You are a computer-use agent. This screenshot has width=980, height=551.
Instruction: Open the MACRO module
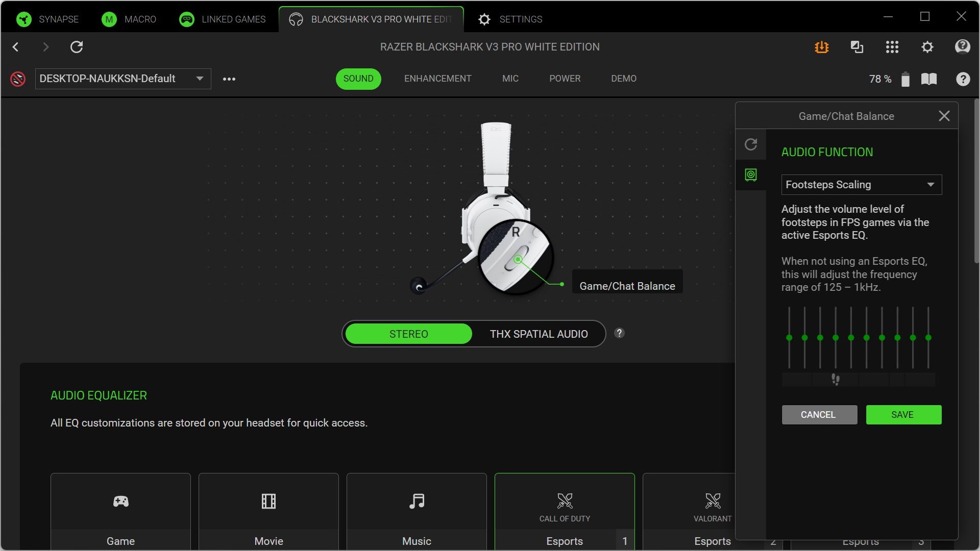pyautogui.click(x=129, y=19)
